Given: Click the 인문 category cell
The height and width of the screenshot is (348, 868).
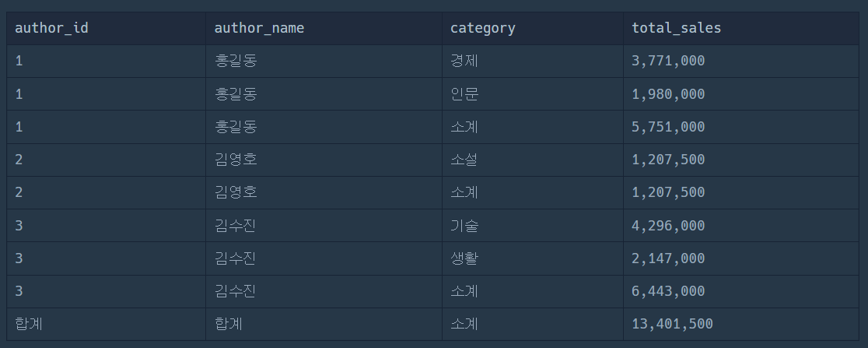Looking at the screenshot, I should pos(533,94).
